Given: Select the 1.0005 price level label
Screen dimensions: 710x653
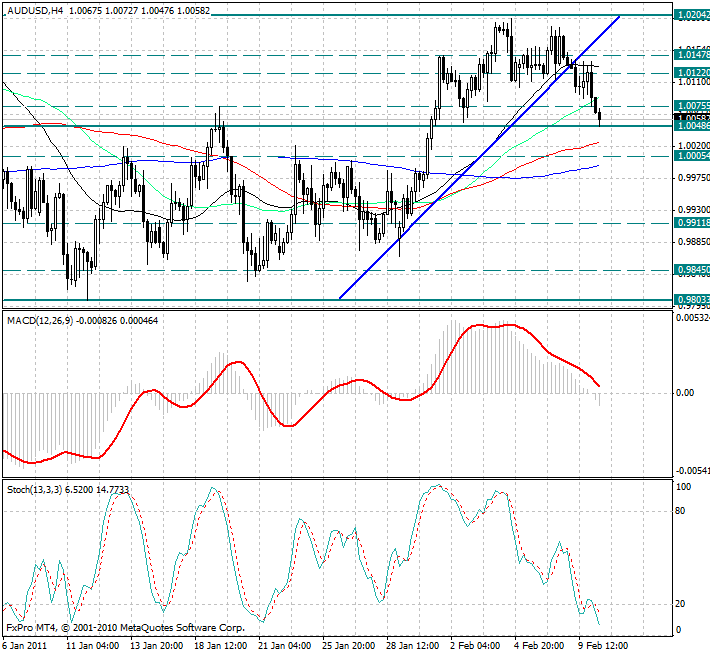Looking at the screenshot, I should point(692,156).
